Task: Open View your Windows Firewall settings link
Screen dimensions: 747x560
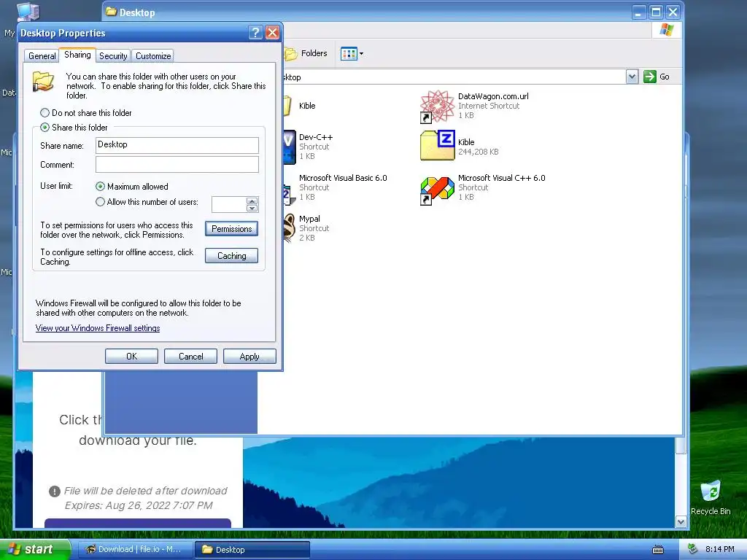Action: (x=98, y=328)
